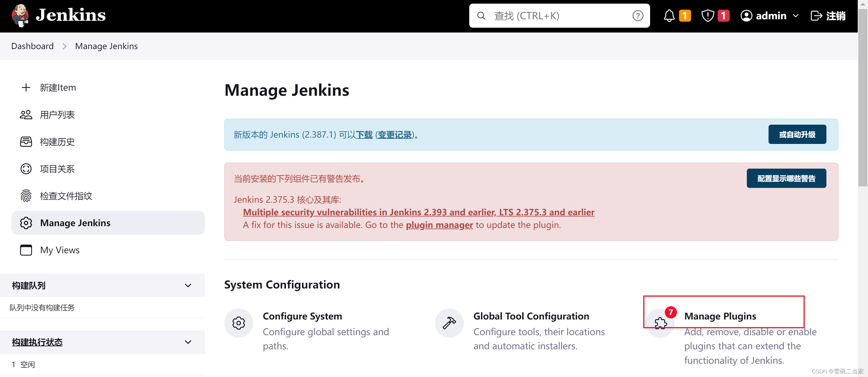Image resolution: width=868 pixels, height=377 pixels.
Task: Expand the breadcrumb chevron after Dashboard
Action: [x=64, y=46]
